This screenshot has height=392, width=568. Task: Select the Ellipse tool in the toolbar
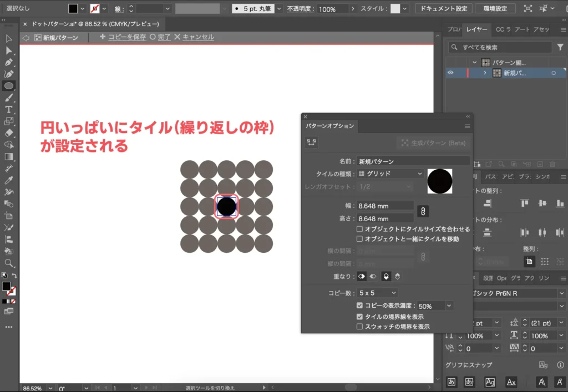pyautogui.click(x=8, y=86)
